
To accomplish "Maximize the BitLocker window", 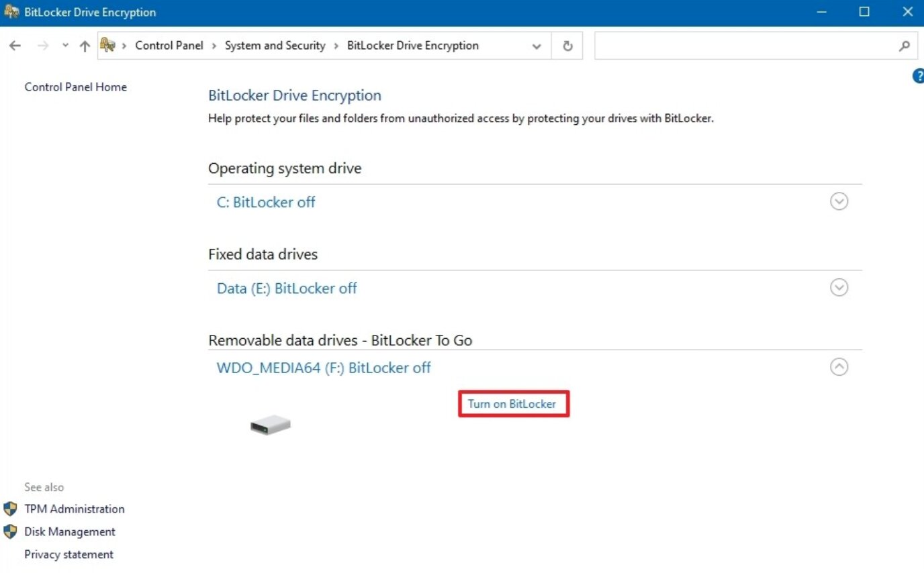I will pos(864,12).
